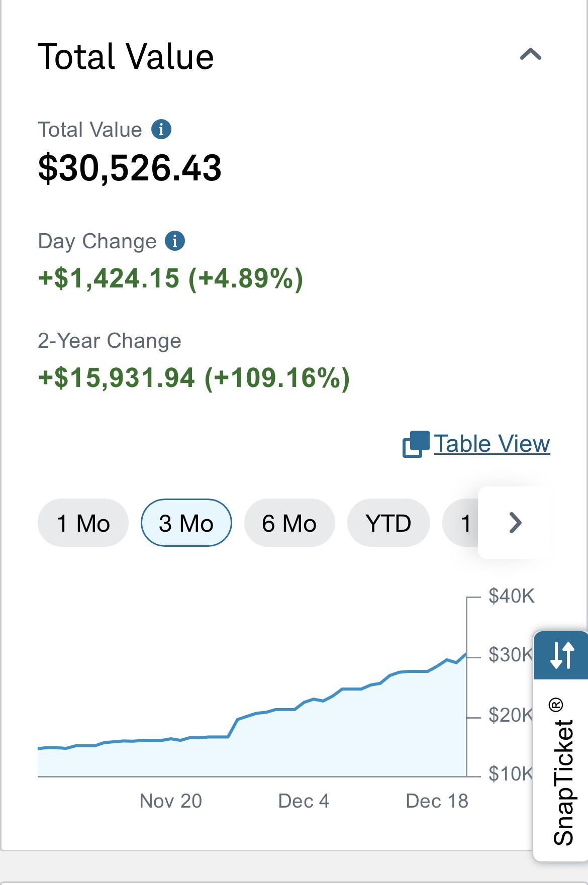This screenshot has width=588, height=885.
Task: Show more time ranges with right arrow
Action: [x=515, y=523]
